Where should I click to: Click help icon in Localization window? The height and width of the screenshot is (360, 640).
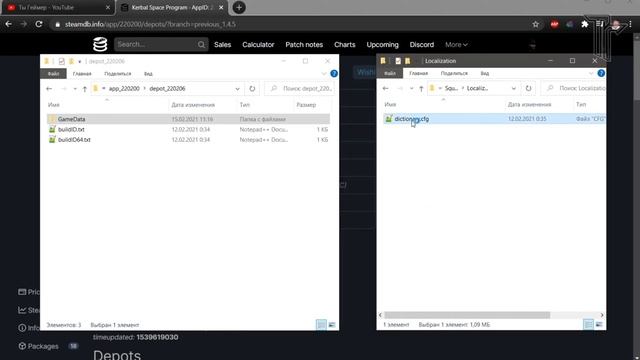601,73
